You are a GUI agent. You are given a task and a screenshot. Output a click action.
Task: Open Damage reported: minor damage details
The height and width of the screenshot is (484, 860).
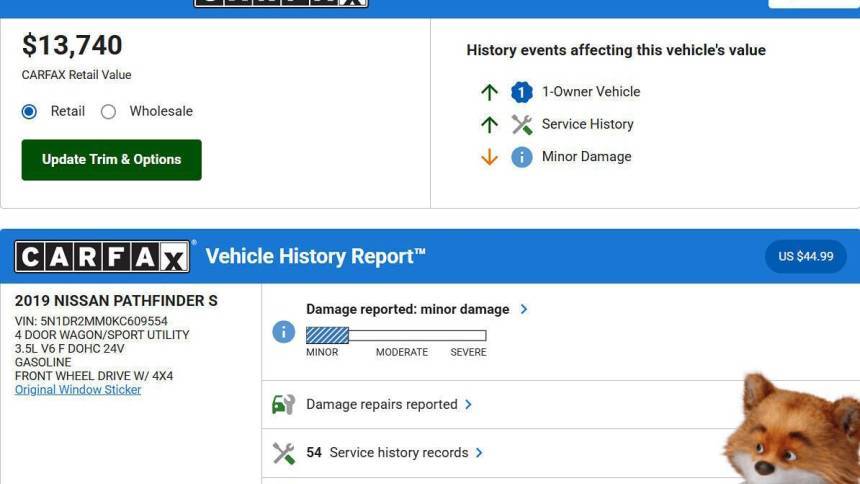coord(408,309)
